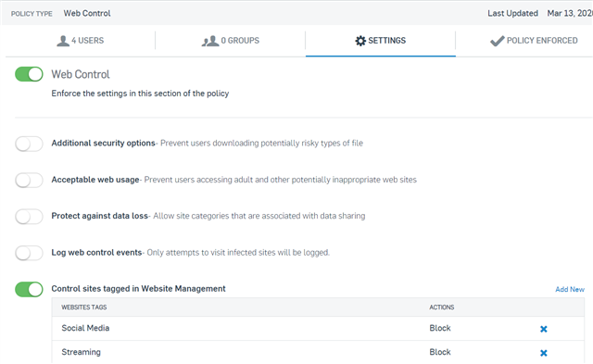This screenshot has height=364, width=593.
Task: Disable the main Web Control toggle
Action: [x=29, y=74]
